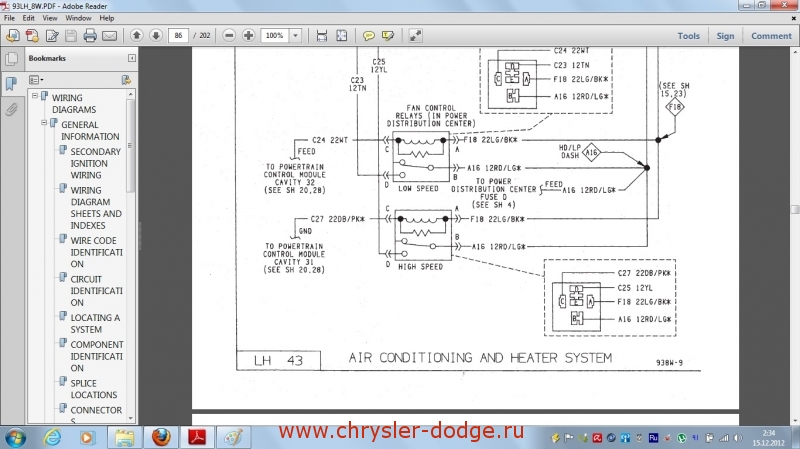The image size is (800, 449).
Task: Click the Fit one full page icon
Action: [341, 36]
